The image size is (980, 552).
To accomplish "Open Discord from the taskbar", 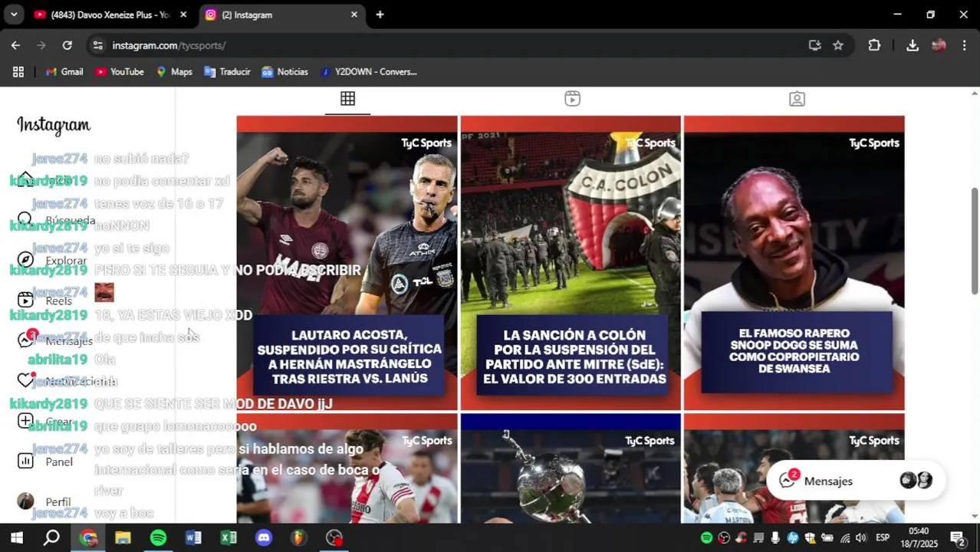I will (264, 537).
